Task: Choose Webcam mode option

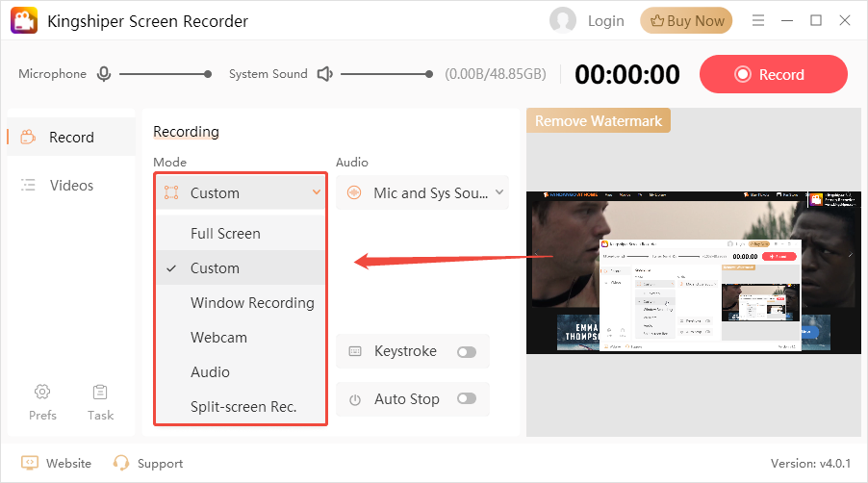Action: tap(241, 338)
